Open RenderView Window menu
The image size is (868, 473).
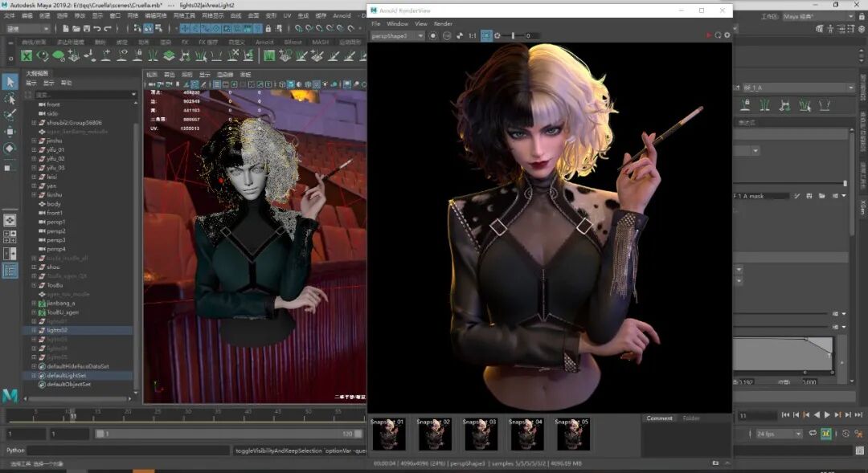(398, 24)
